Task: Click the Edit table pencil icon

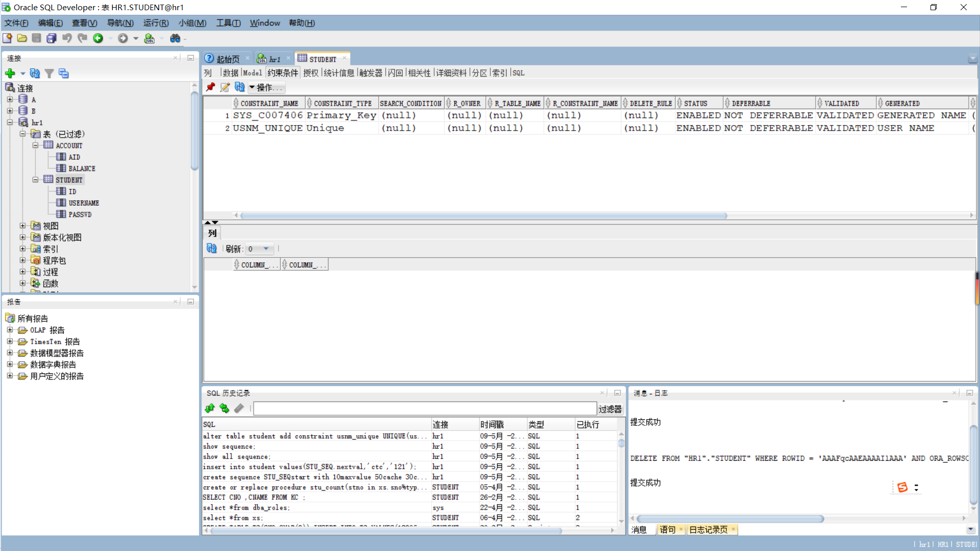Action: point(225,87)
